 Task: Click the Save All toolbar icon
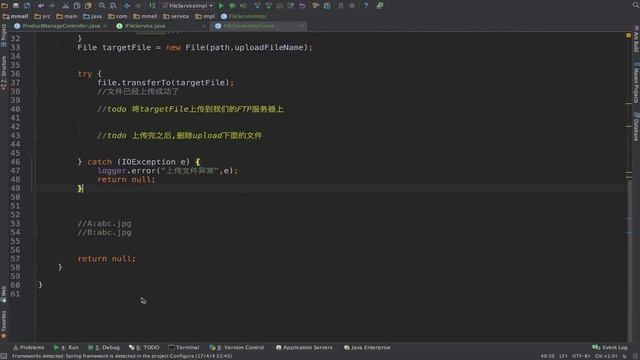(16, 6)
